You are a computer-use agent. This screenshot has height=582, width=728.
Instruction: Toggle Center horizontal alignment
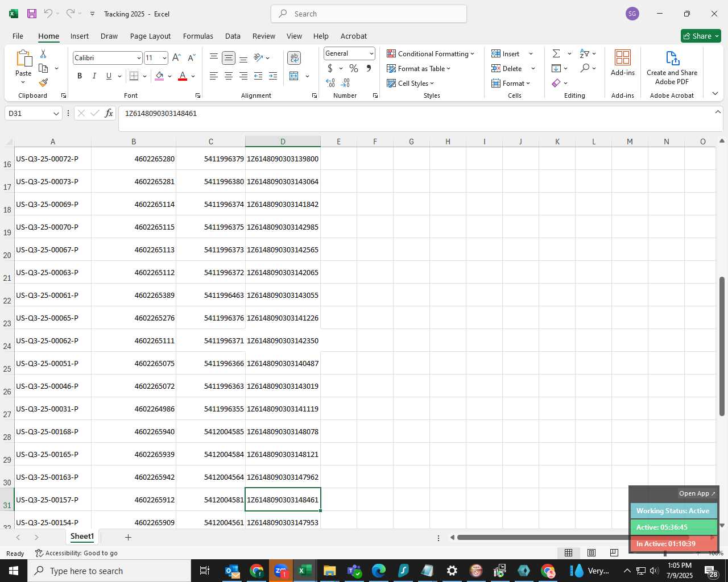pos(229,76)
